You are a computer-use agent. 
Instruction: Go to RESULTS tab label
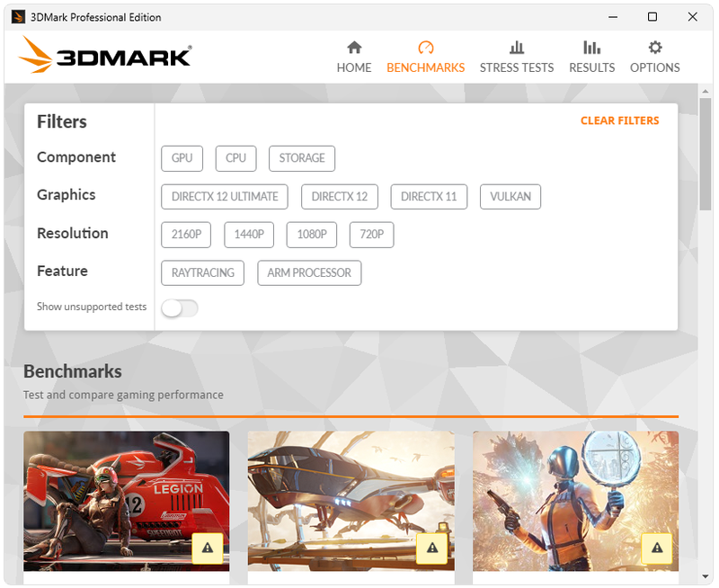tap(592, 67)
